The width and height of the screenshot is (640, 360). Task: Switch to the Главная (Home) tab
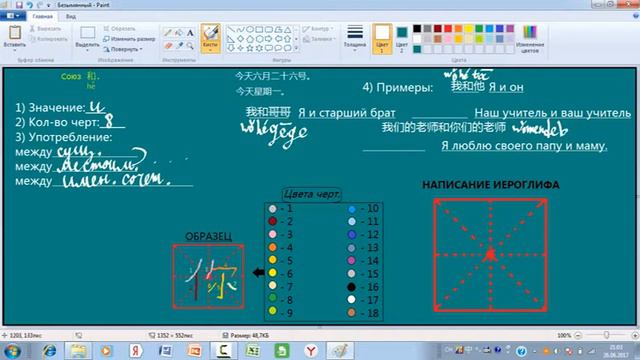click(x=42, y=16)
